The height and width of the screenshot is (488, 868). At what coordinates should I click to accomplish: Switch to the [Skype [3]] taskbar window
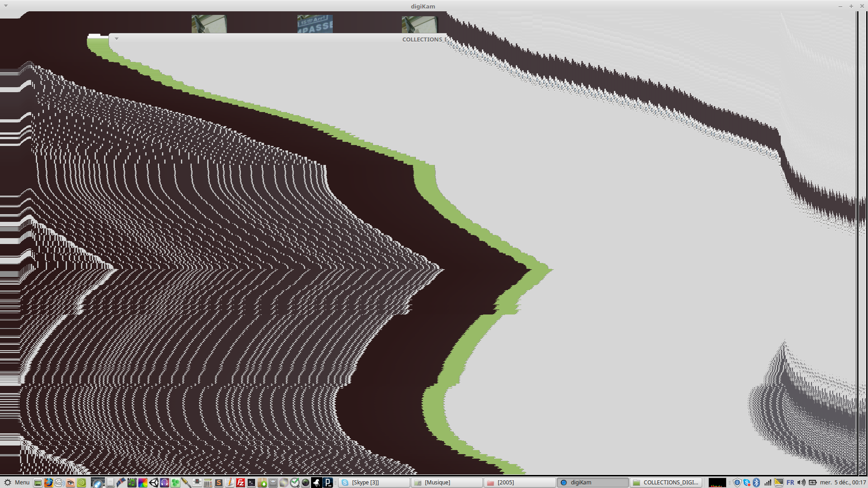coord(374,483)
